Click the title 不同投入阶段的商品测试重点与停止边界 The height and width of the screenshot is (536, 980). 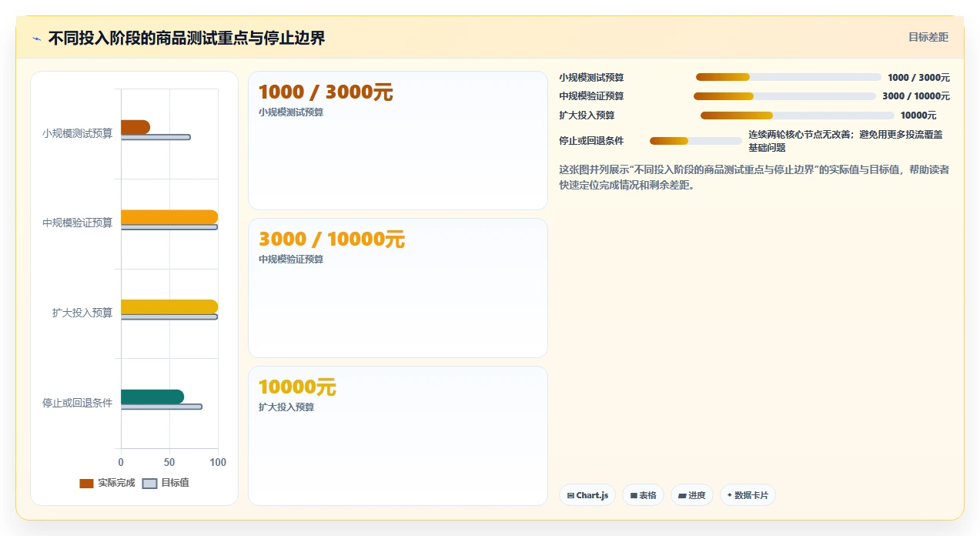pyautogui.click(x=186, y=38)
